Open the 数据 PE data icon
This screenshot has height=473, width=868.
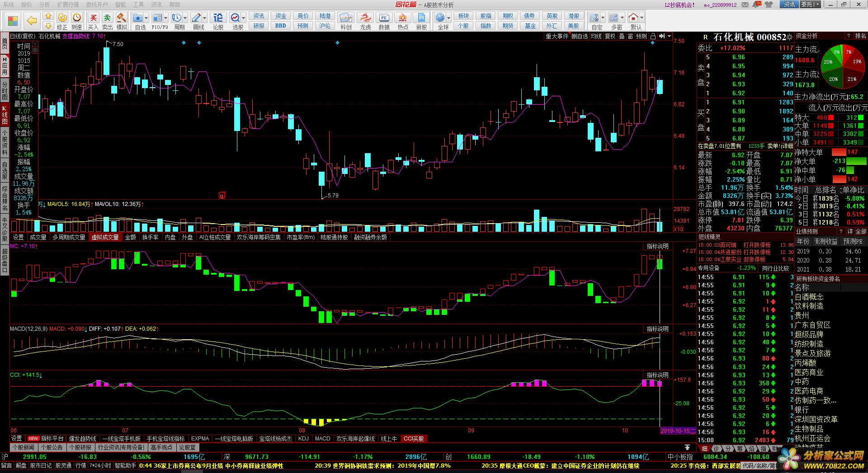point(384,18)
